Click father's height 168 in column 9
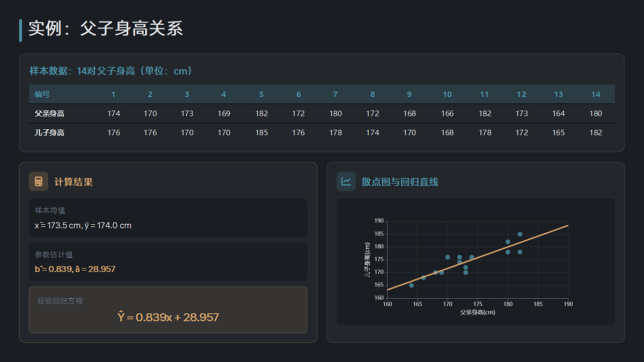Screen dimensions: 644x362 (x=409, y=114)
